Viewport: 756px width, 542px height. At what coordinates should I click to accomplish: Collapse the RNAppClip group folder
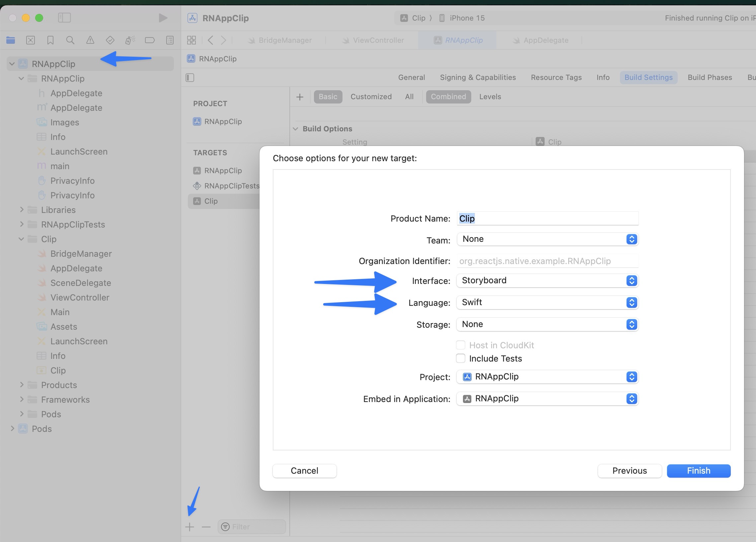21,78
